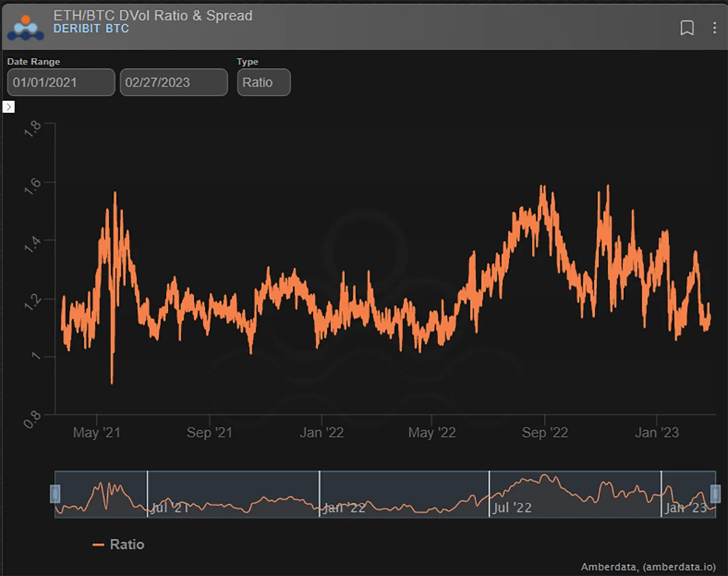Grab the left range slider handle
This screenshot has width=728, height=576.
[x=55, y=494]
